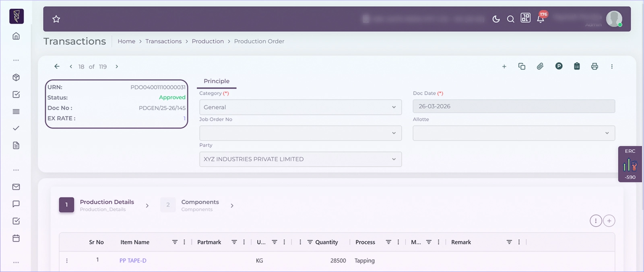Open the PP TAPE-D item link
Screen dimensions: 644x272
click(133, 261)
